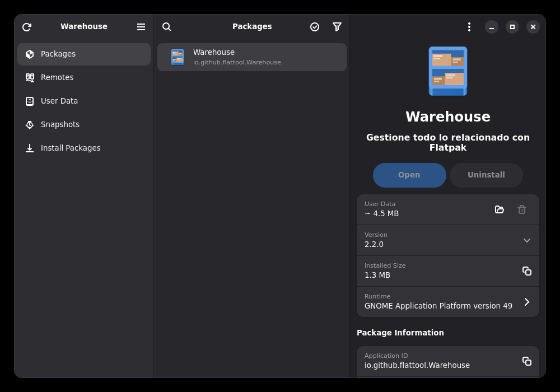Click the Uninstall button
The image size is (560, 392).
point(486,175)
